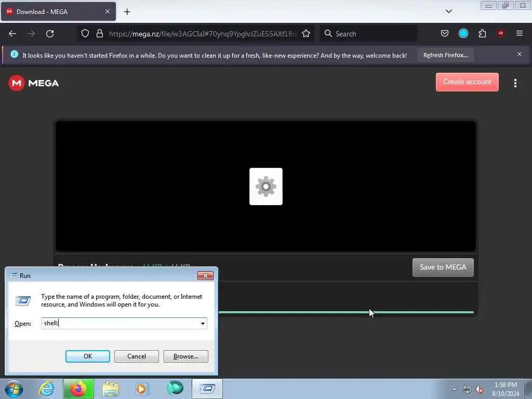Click the mega.nz URL address field
This screenshot has width=532, height=399.
click(x=202, y=34)
